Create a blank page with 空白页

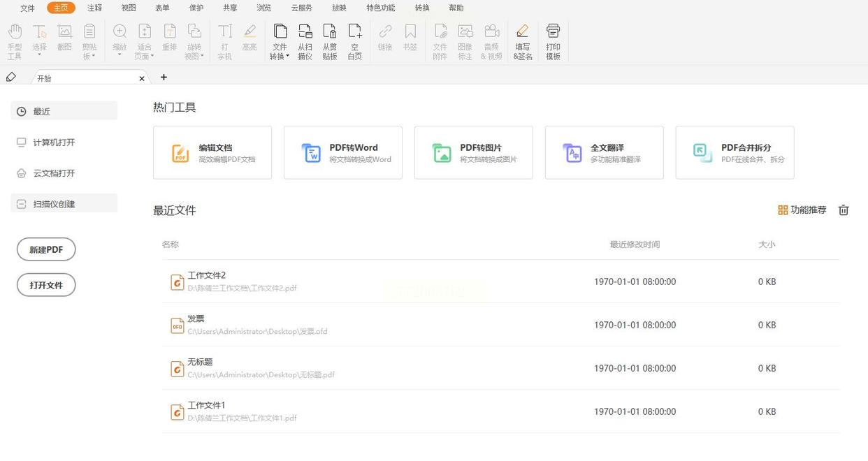(x=355, y=31)
